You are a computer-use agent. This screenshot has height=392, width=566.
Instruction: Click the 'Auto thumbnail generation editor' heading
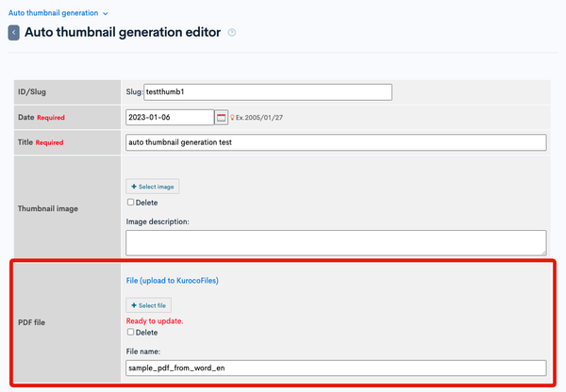coord(123,32)
